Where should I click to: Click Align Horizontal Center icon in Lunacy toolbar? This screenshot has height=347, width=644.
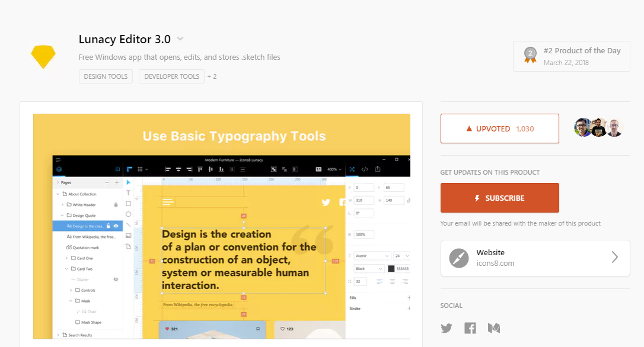(x=178, y=169)
